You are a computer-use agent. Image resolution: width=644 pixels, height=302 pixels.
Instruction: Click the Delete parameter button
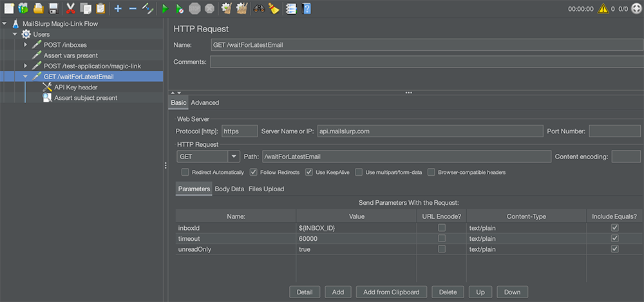(448, 292)
